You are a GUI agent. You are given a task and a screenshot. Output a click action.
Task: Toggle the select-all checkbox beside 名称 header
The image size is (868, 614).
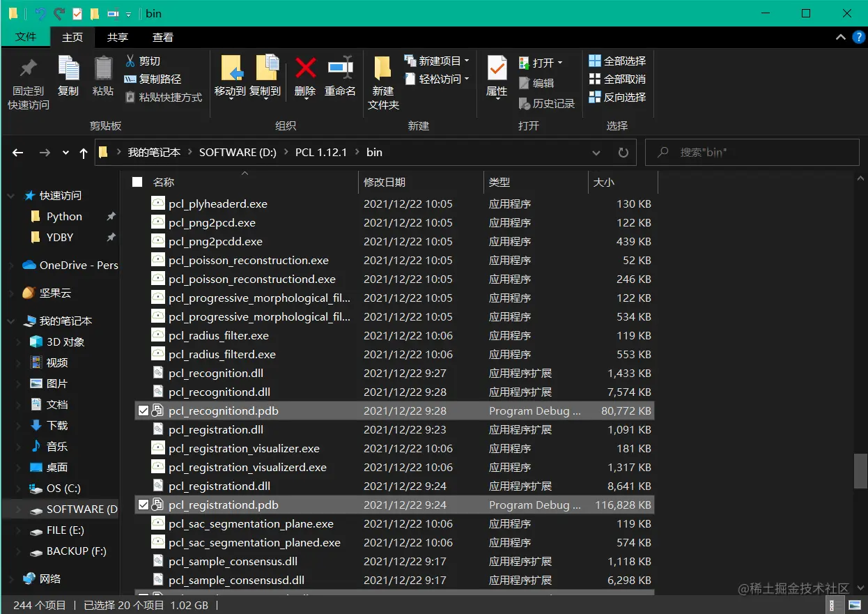[x=137, y=182]
